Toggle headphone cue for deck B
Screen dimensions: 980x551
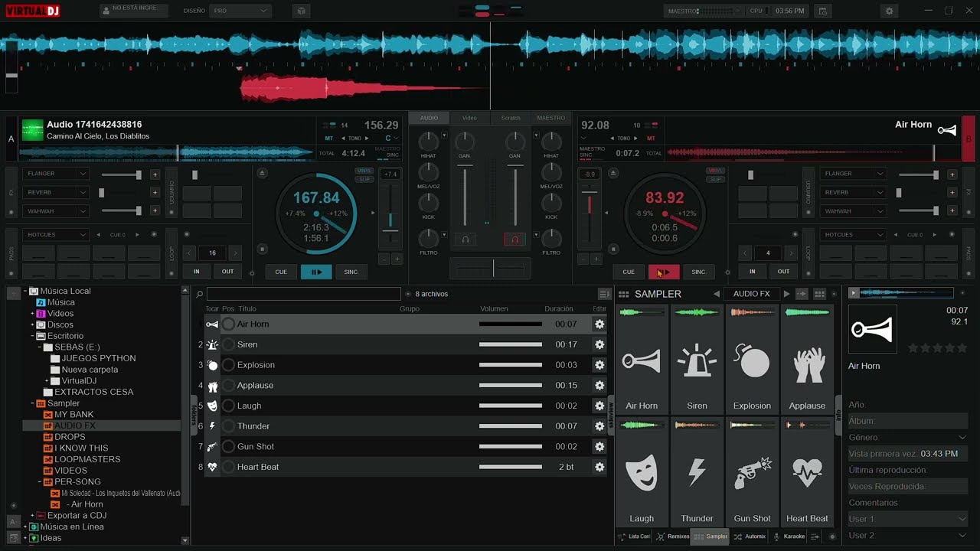(x=514, y=240)
